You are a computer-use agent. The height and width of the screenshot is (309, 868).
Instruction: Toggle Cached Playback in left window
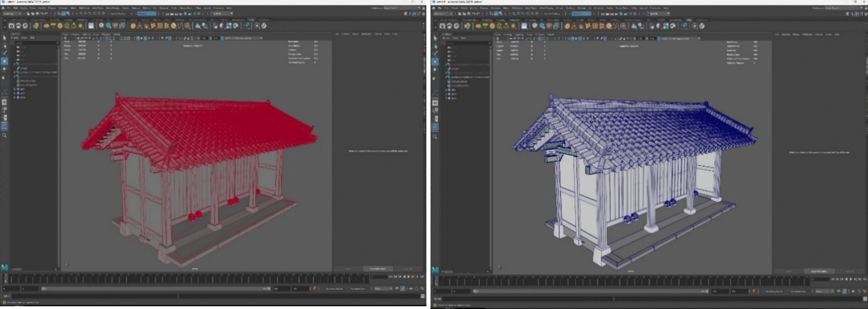coord(403,289)
